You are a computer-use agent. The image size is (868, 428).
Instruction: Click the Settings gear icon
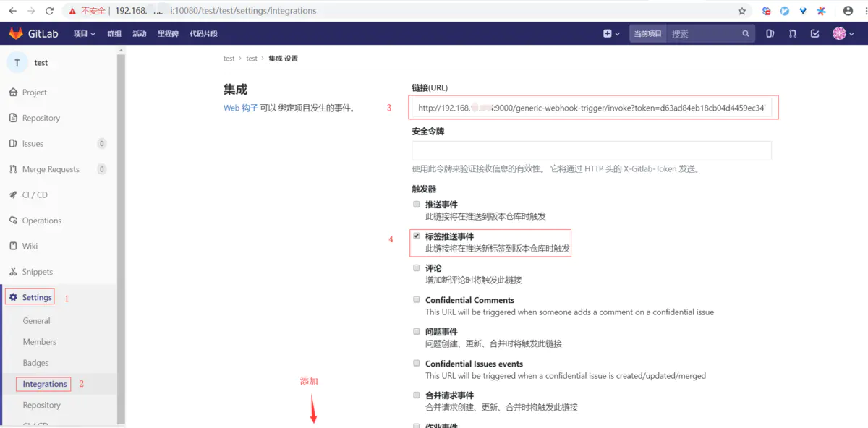(13, 297)
